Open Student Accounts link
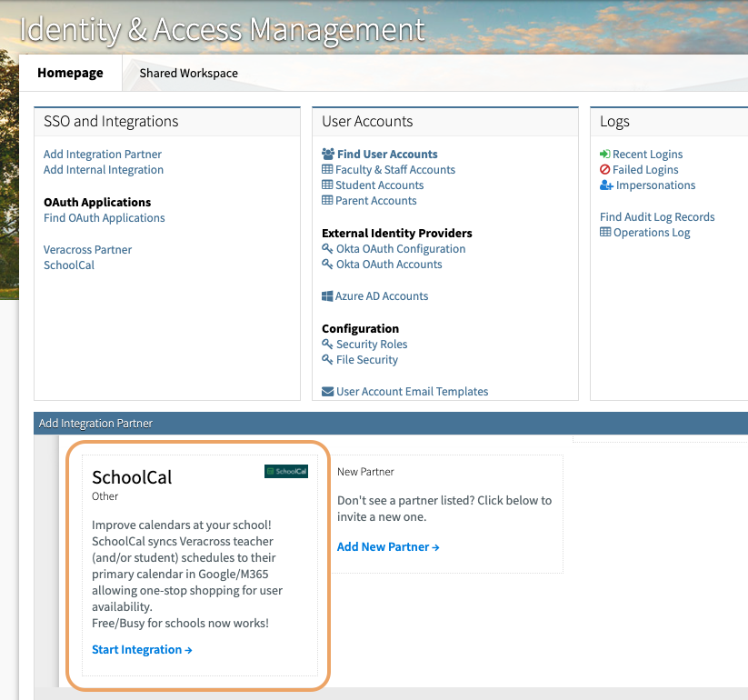The image size is (748, 700). [x=380, y=185]
